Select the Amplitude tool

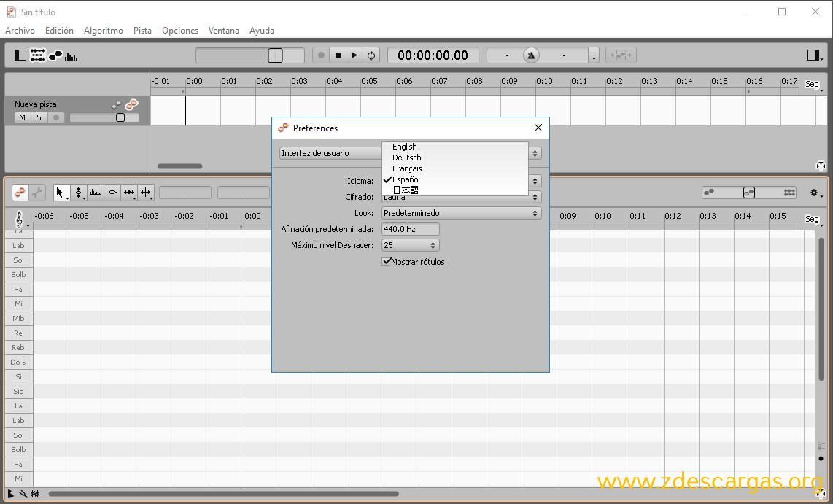click(x=112, y=193)
